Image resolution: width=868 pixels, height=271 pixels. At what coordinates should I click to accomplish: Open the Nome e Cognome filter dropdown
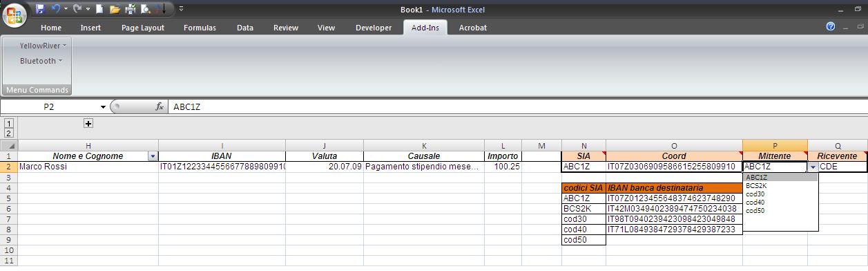pyautogui.click(x=153, y=157)
